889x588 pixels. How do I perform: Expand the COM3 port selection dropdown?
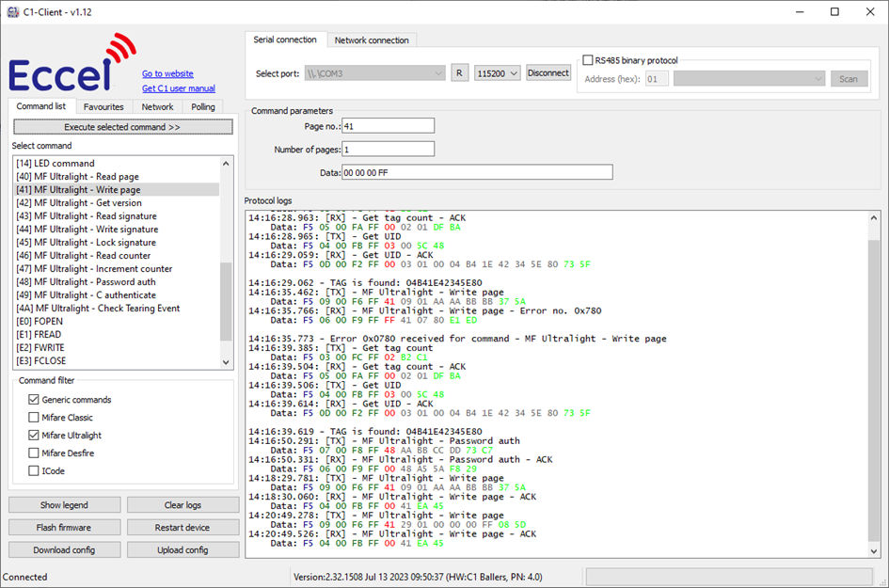click(x=373, y=73)
